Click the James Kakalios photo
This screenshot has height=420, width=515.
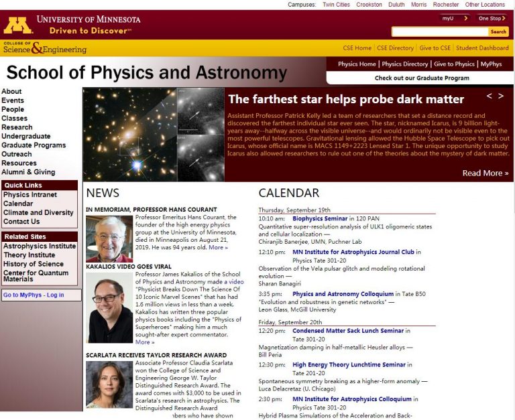109,307
